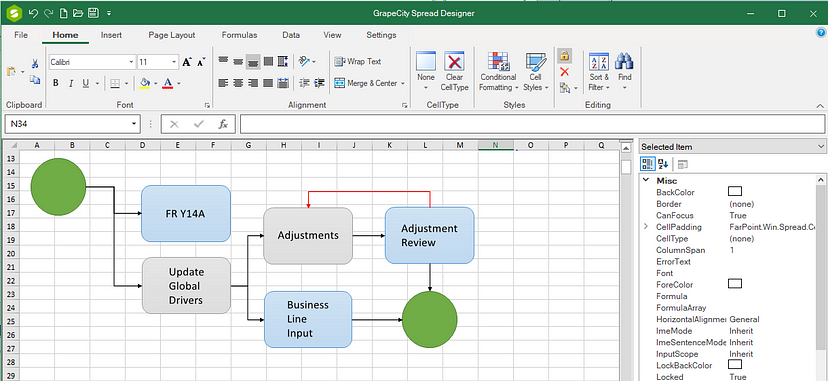This screenshot has height=381, width=828.
Task: Click the Cut scissors icon
Action: point(35,64)
